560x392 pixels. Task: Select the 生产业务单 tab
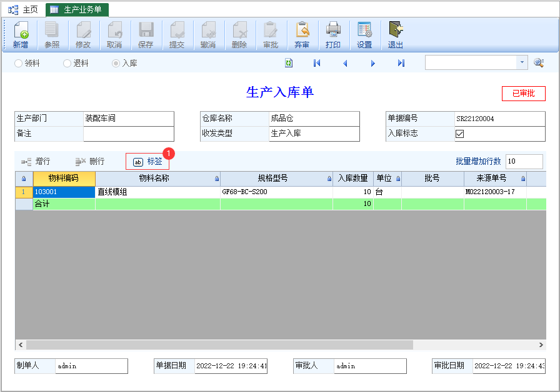click(77, 9)
